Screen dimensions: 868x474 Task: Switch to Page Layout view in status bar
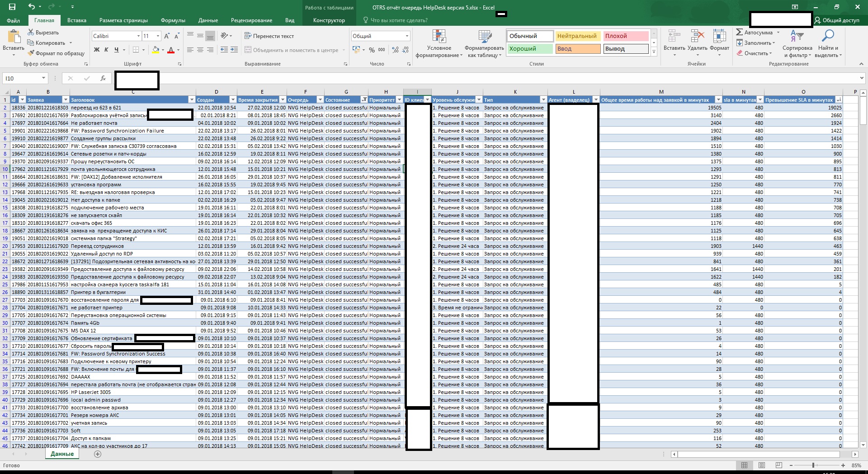tap(762, 465)
